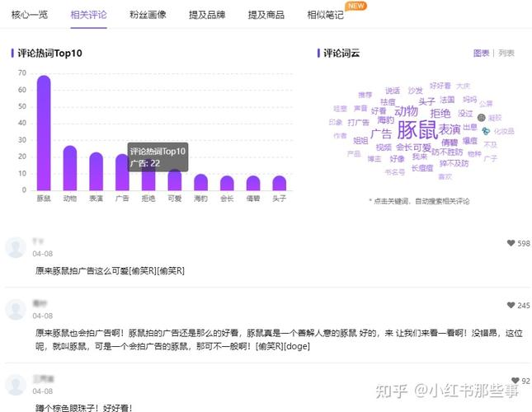Viewport: 532px width, 412px height.
Task: Click 爆痘 keyword in word cloud
Action: click(470, 141)
